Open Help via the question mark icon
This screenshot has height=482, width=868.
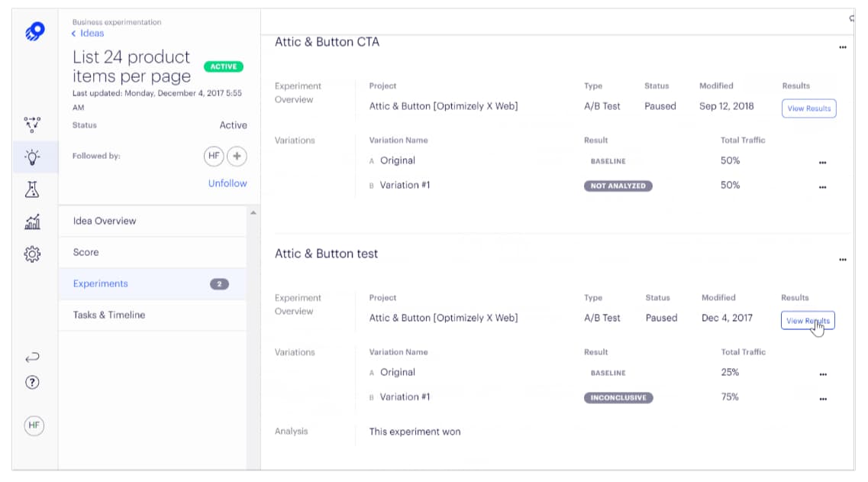tap(31, 383)
